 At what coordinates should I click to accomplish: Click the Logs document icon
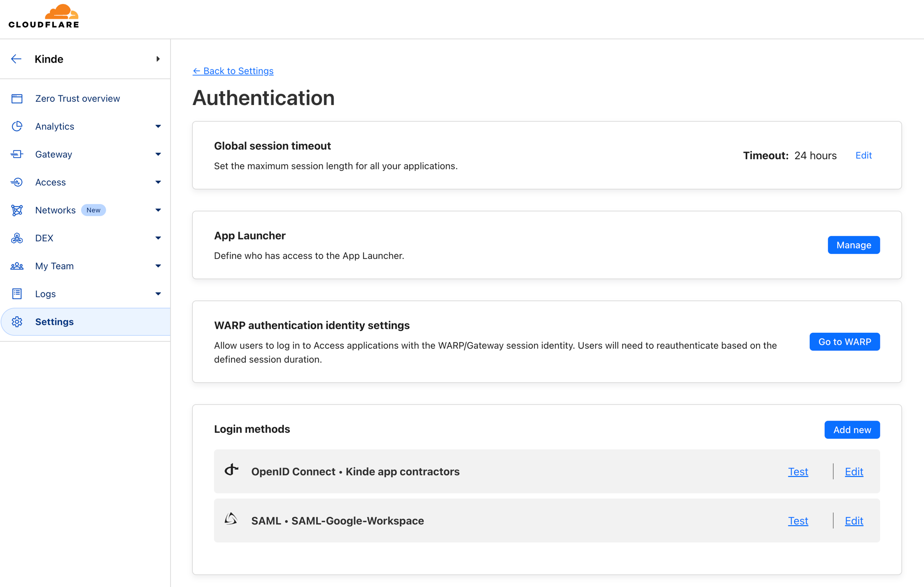[17, 294]
